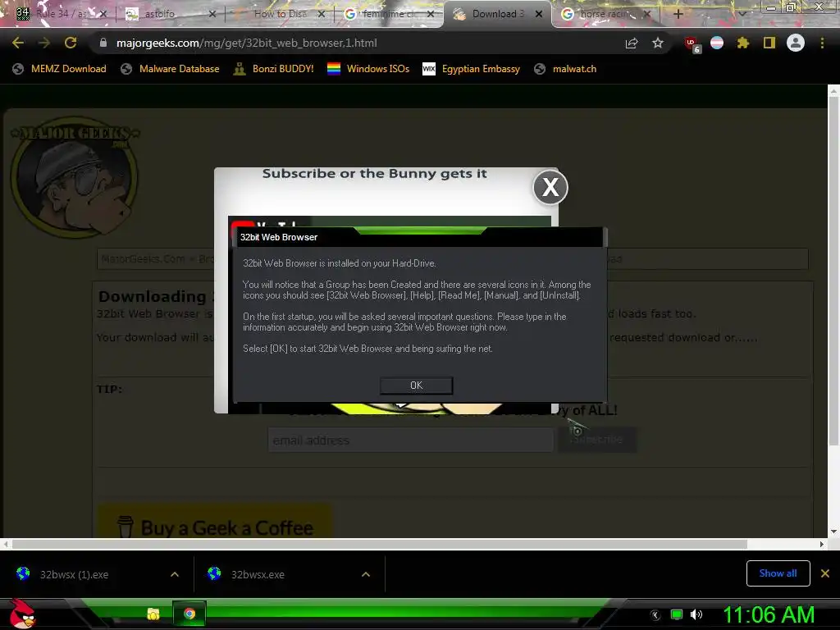This screenshot has width=840, height=630.
Task: Open the 32bwsx.exe downloaded file
Action: coord(258,574)
